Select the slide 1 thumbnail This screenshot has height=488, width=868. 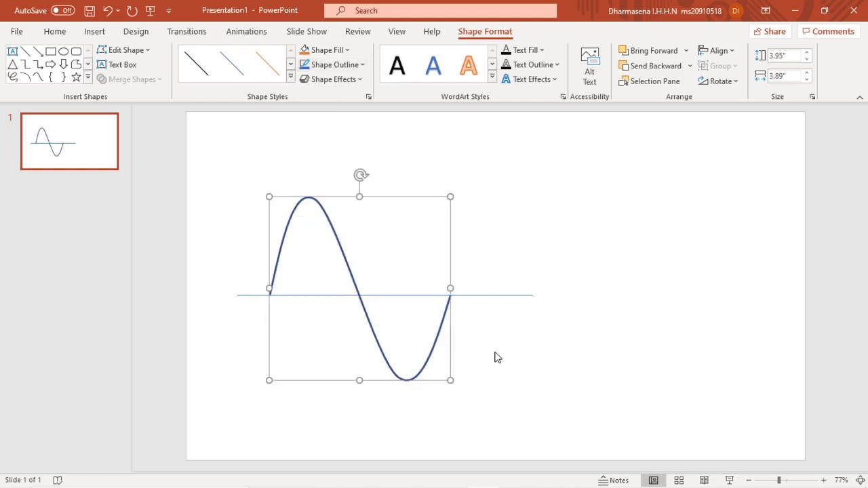click(69, 141)
